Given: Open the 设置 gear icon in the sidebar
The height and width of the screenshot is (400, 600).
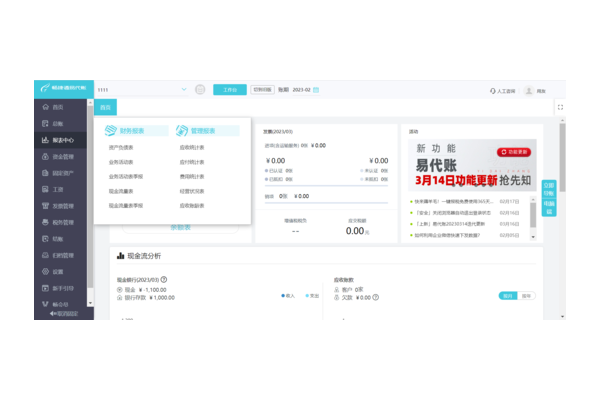Looking at the screenshot, I should coord(46,271).
